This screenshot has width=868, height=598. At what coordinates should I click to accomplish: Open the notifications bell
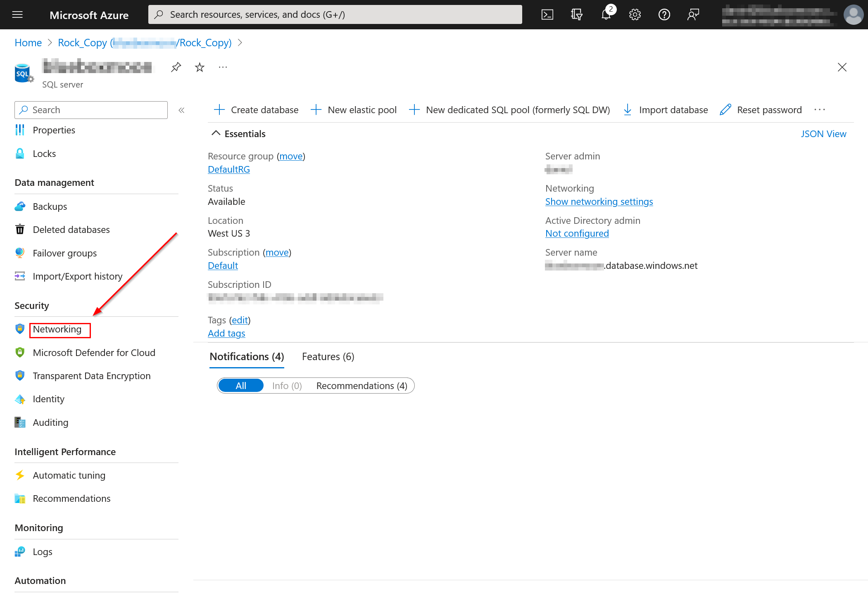pyautogui.click(x=606, y=15)
